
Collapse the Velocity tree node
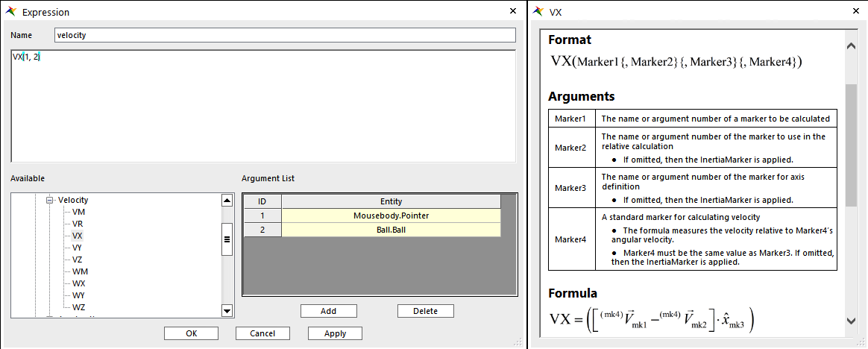click(x=49, y=200)
